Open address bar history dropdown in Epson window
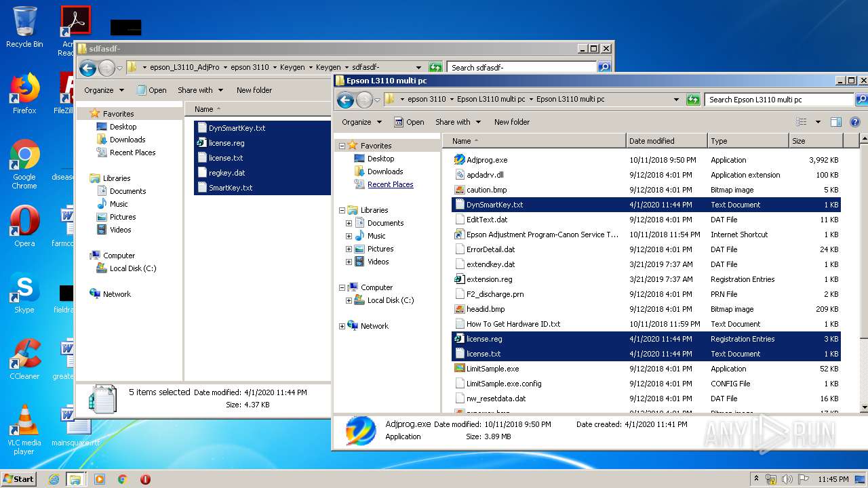Image resolution: width=868 pixels, height=488 pixels. (676, 100)
